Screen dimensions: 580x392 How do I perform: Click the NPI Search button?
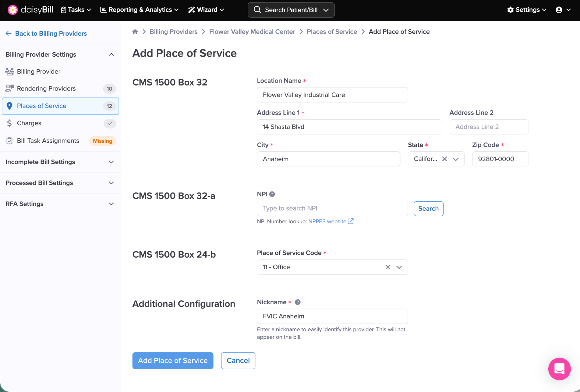pyautogui.click(x=428, y=209)
